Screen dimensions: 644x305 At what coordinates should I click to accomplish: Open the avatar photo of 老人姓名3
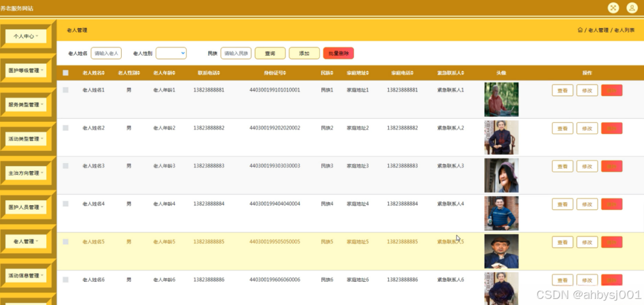tap(501, 175)
